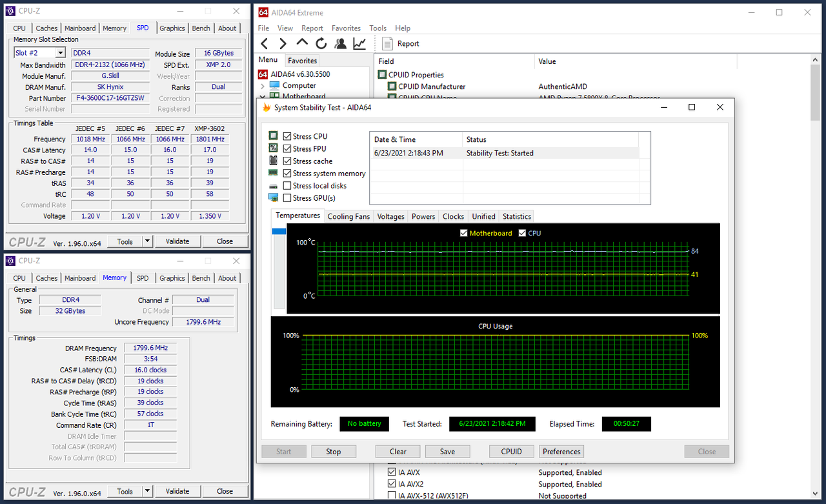Select the Favorites tab beside Menu
The height and width of the screenshot is (504, 826).
[x=303, y=61]
